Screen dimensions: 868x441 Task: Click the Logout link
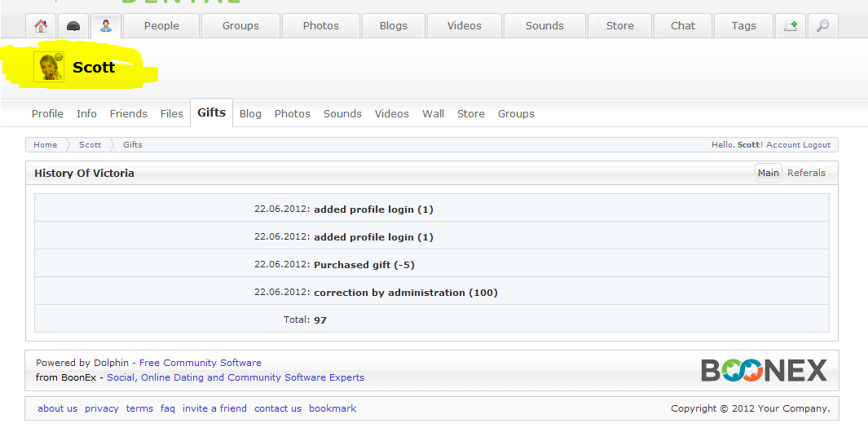point(817,145)
